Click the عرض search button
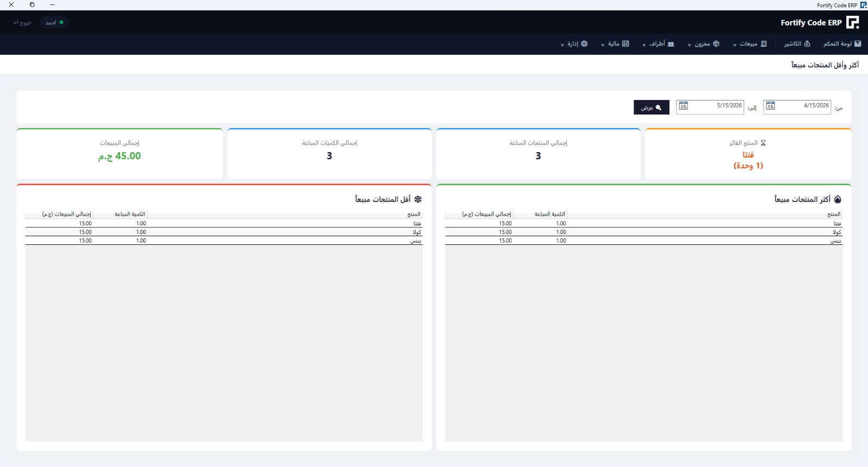 click(x=652, y=108)
